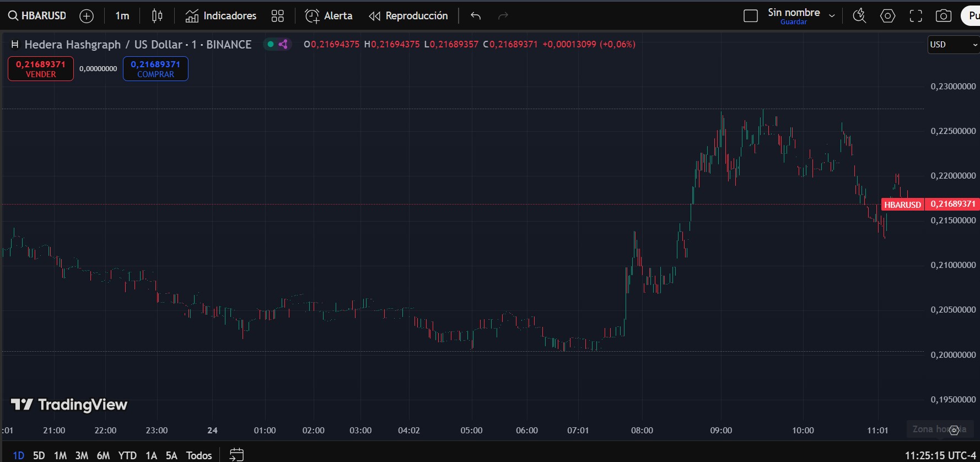This screenshot has height=462, width=980.
Task: Click date 24 on time axis
Action: (x=212, y=430)
